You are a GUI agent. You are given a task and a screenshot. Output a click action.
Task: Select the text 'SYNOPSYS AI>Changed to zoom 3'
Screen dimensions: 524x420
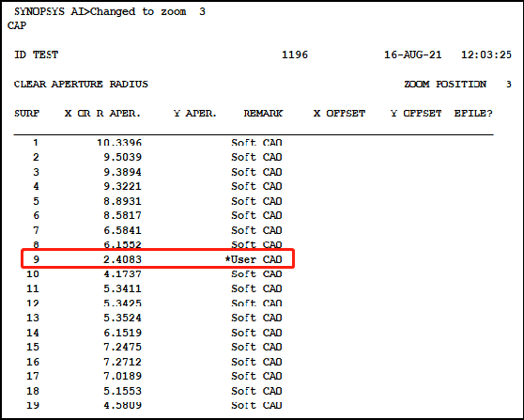point(110,11)
